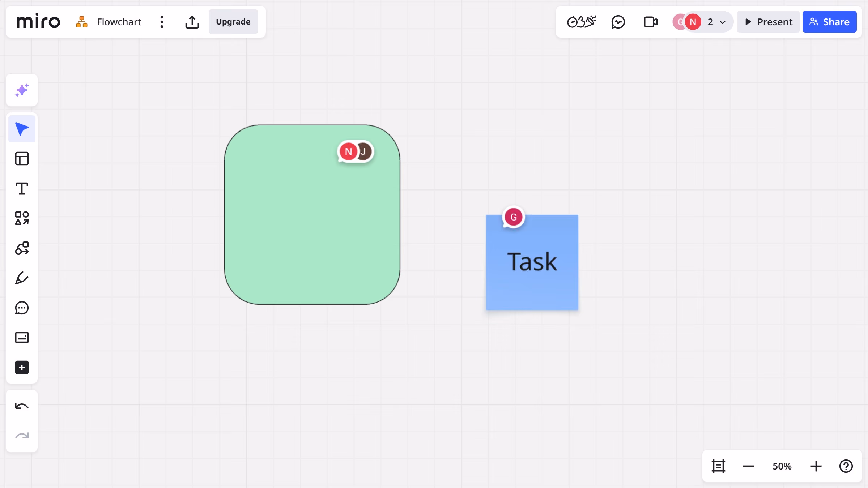Open the facilitation tools (timer, voting) icon
Viewport: 868px width, 488px height.
[x=581, y=22]
